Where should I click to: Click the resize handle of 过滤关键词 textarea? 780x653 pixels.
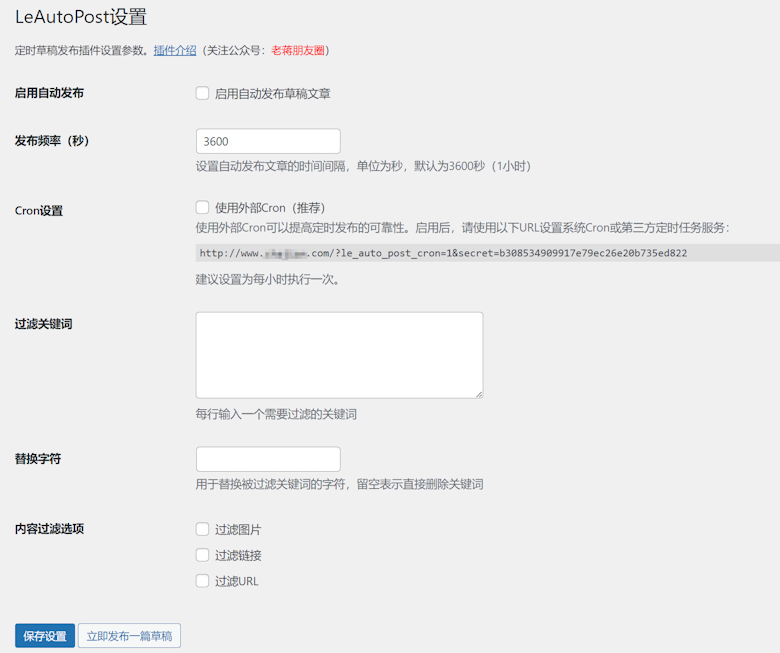[479, 394]
